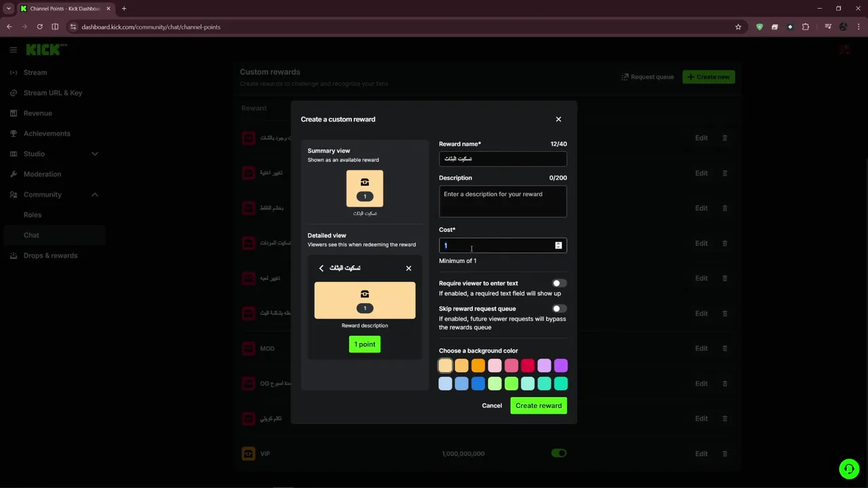
Task: Click the Cost field stepper arrows
Action: tap(558, 245)
